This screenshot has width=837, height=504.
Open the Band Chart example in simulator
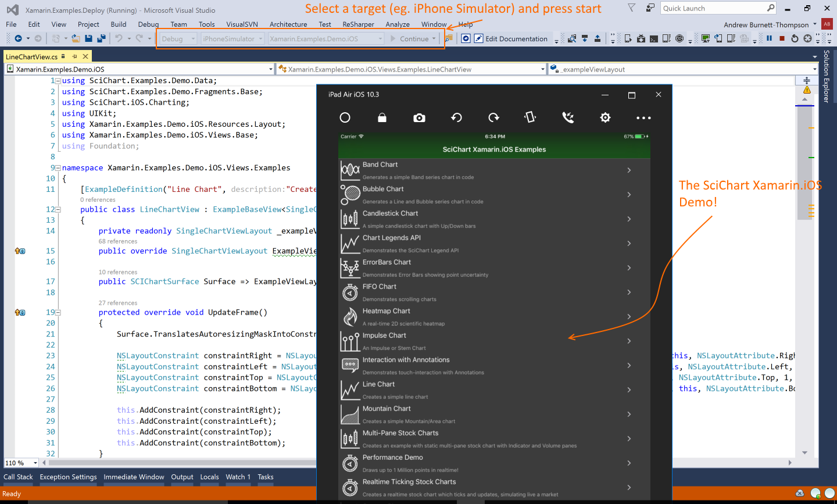494,170
